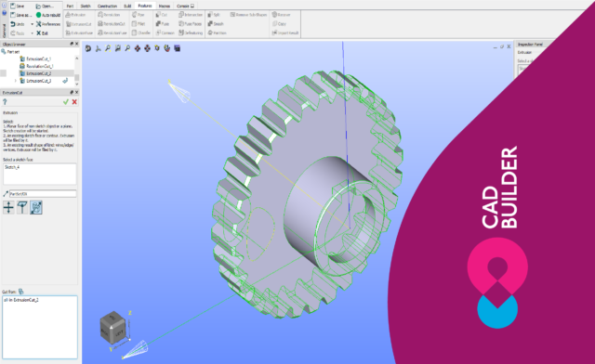This screenshot has width=595, height=364.
Task: Click the Undo button
Action: coord(18,24)
